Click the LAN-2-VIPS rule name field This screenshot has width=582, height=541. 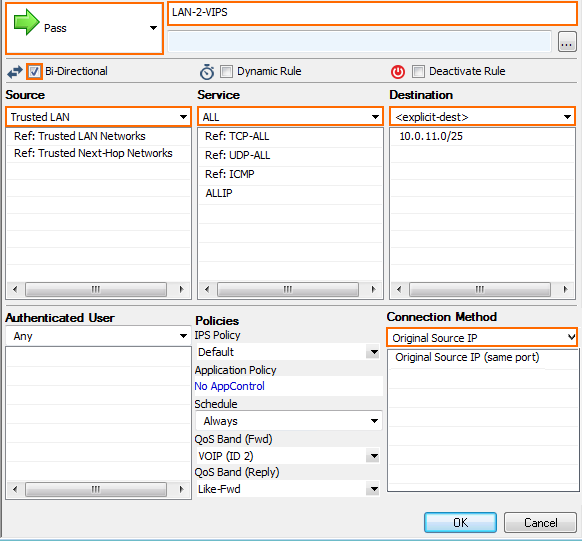[372, 13]
